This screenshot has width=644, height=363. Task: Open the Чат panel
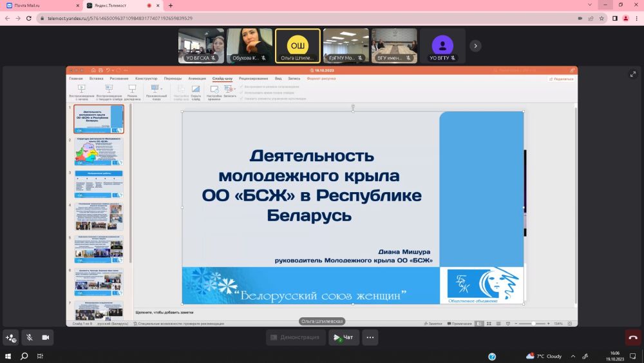pos(344,337)
